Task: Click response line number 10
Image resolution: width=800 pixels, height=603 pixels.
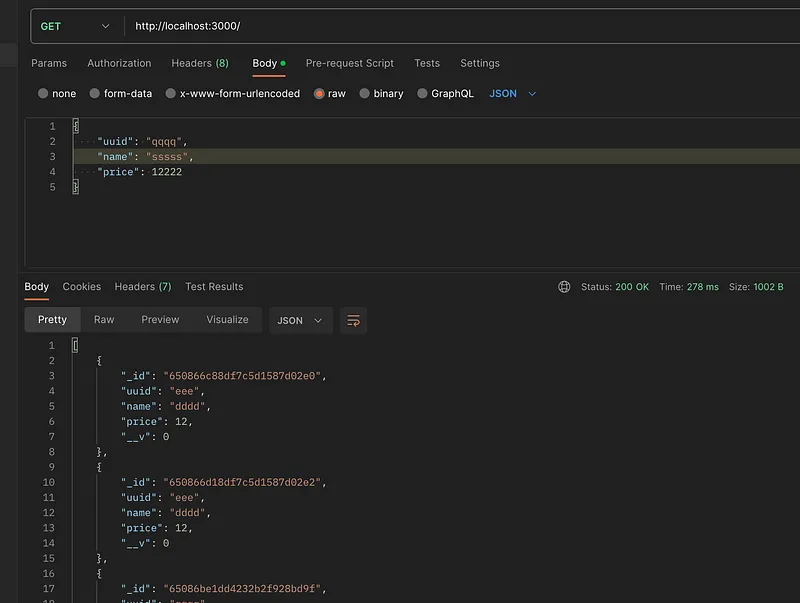Action: (48, 482)
